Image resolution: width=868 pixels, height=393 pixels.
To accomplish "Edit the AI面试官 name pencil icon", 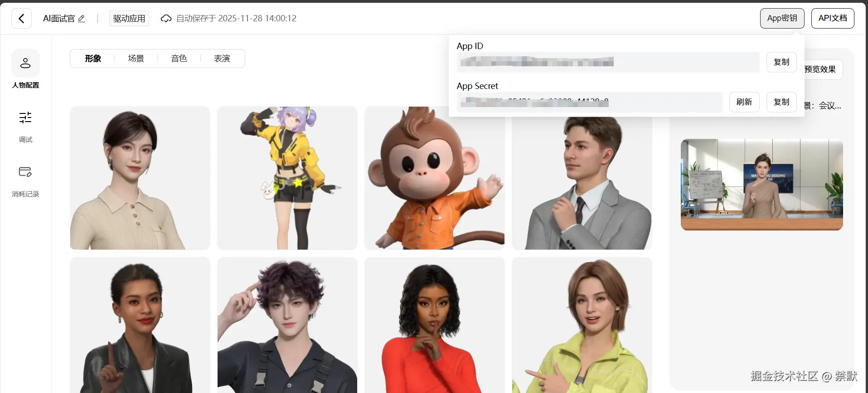I will [x=82, y=19].
